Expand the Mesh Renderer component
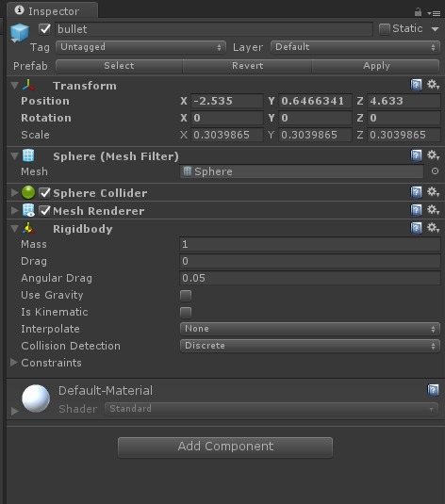 14,210
